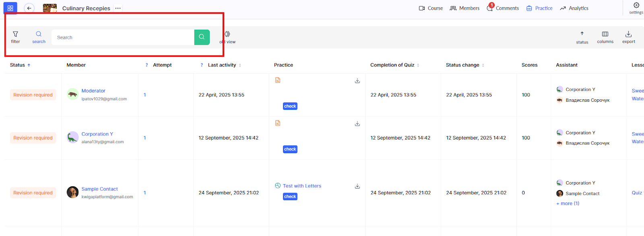Switch to the Course tab
The height and width of the screenshot is (236, 644).
coord(431,8)
